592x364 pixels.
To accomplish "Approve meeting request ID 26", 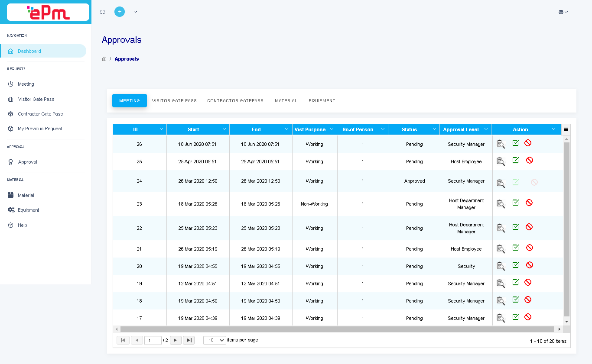I will click(516, 143).
